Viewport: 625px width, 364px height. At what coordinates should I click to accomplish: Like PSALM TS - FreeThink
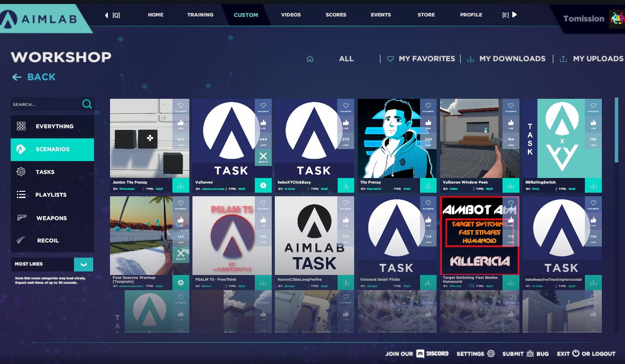pyautogui.click(x=263, y=221)
